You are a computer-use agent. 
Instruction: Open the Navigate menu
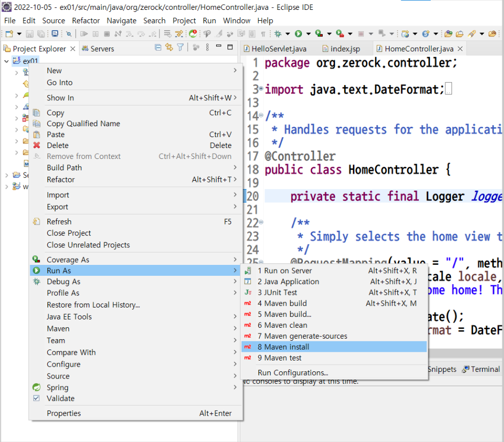[x=122, y=21]
